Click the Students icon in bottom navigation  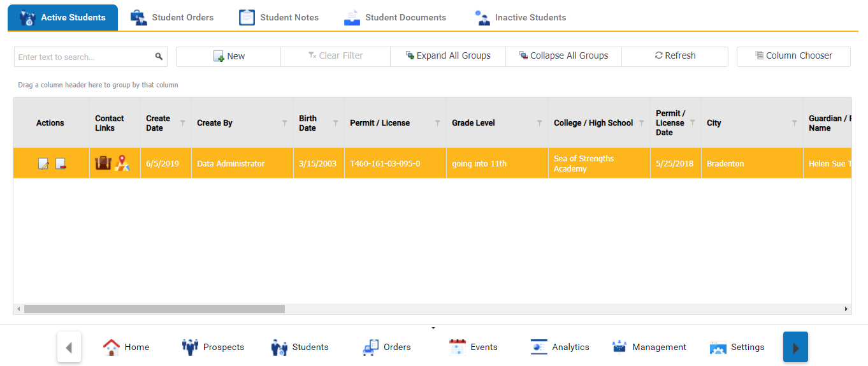tap(279, 347)
